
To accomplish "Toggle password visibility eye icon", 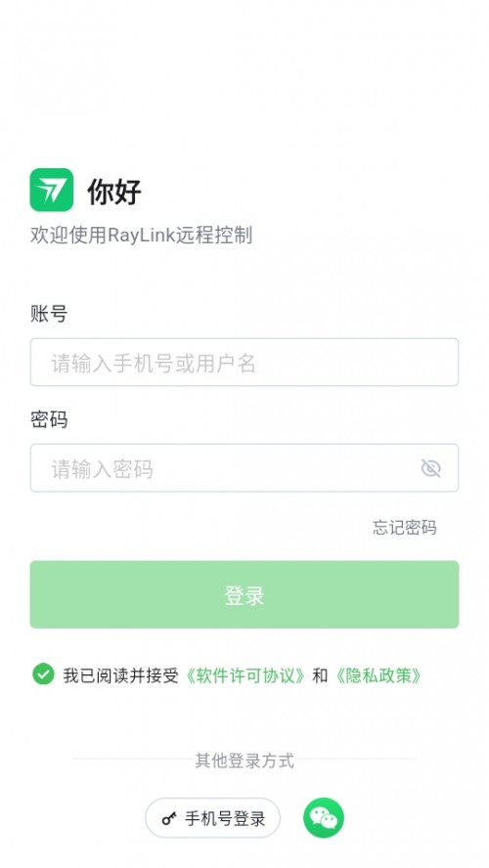I will (430, 468).
